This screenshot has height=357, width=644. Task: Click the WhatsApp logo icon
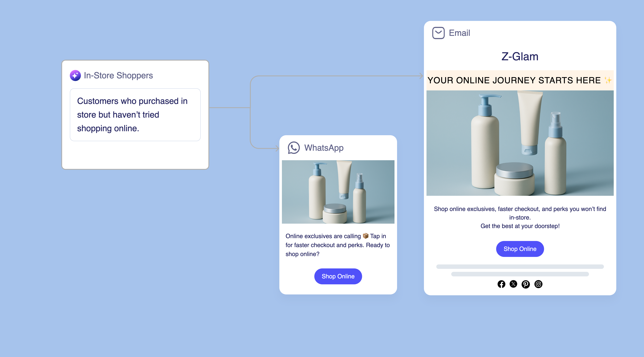pyautogui.click(x=294, y=148)
